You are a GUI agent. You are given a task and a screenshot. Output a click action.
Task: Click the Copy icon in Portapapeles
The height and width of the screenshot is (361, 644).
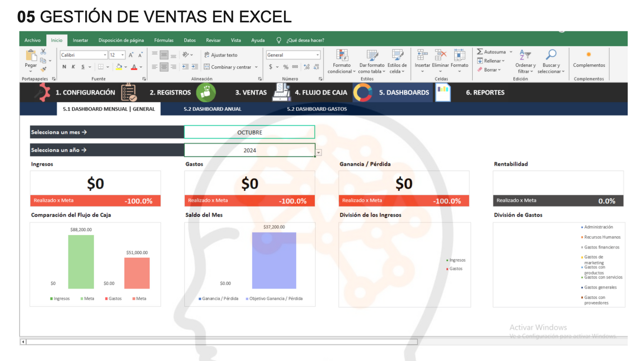point(43,61)
